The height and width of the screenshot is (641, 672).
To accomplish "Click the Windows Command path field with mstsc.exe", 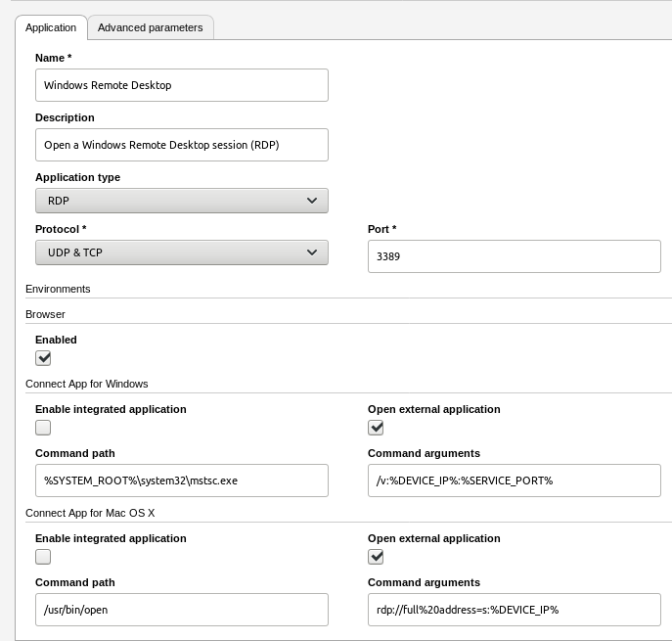I will 181,481.
